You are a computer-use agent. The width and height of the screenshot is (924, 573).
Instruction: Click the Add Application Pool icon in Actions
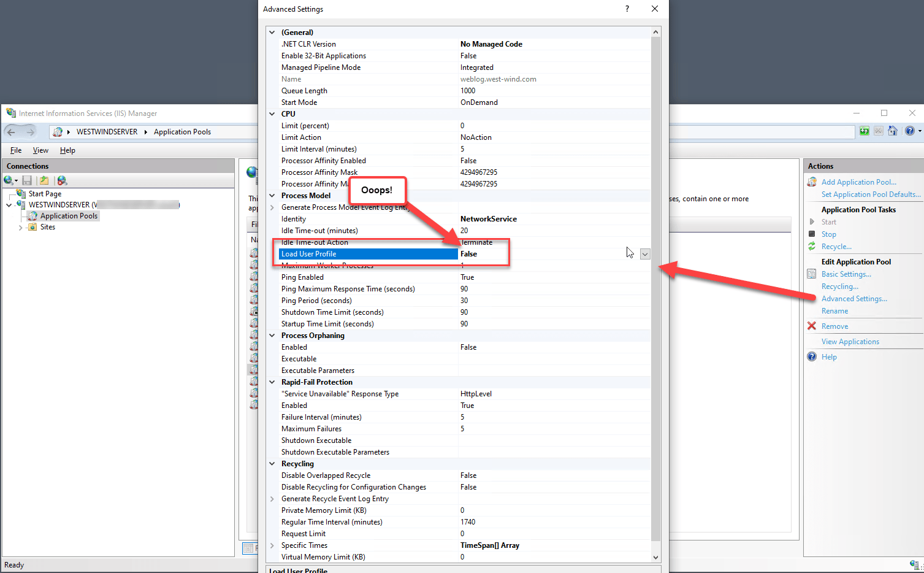coord(812,182)
